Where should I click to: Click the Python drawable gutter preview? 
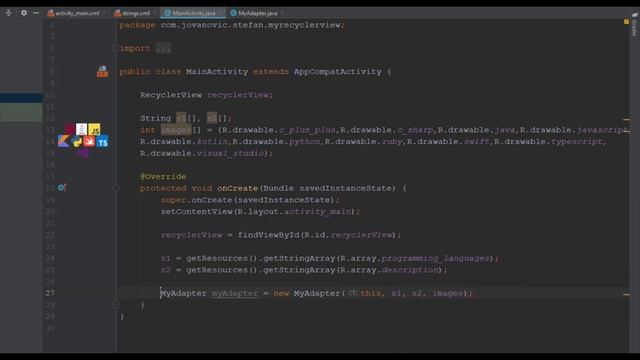tap(77, 142)
